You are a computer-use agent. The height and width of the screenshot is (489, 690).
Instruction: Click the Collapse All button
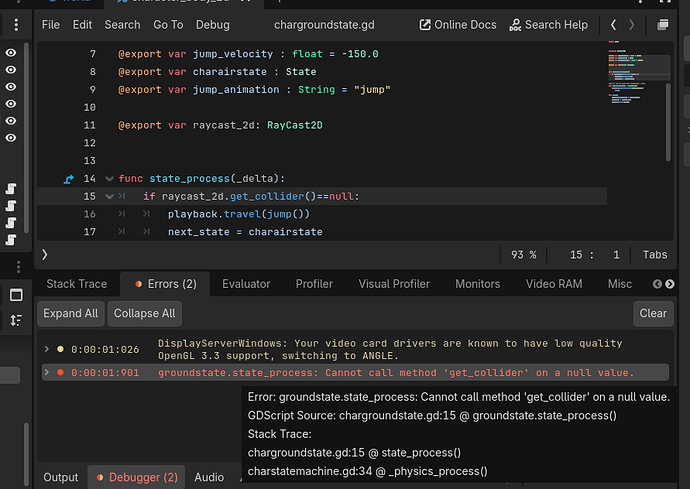(x=144, y=313)
